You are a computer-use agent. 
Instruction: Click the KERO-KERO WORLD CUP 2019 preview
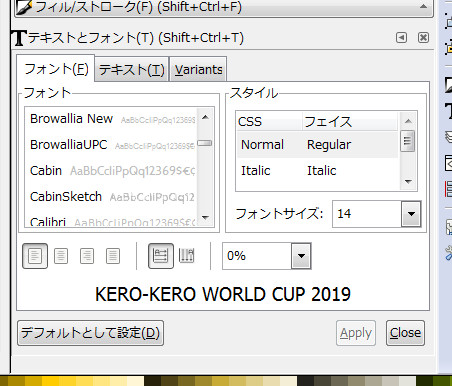click(x=223, y=294)
